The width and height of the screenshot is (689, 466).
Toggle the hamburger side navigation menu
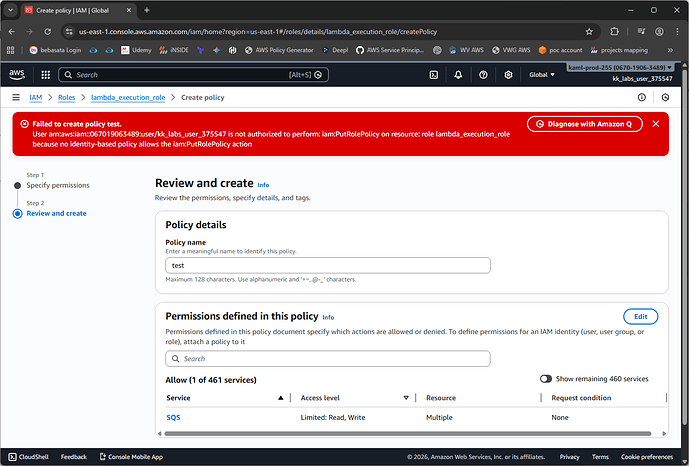pyautogui.click(x=16, y=98)
